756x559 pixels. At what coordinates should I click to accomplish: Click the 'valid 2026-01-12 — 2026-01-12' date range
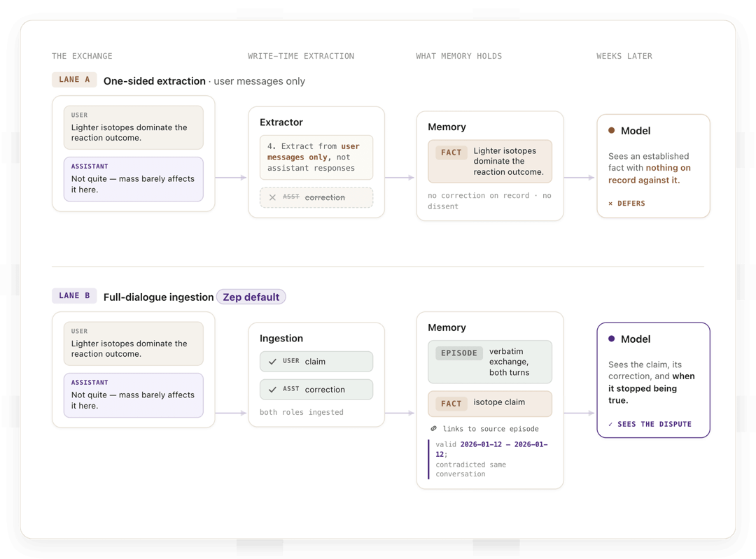pyautogui.click(x=491, y=449)
